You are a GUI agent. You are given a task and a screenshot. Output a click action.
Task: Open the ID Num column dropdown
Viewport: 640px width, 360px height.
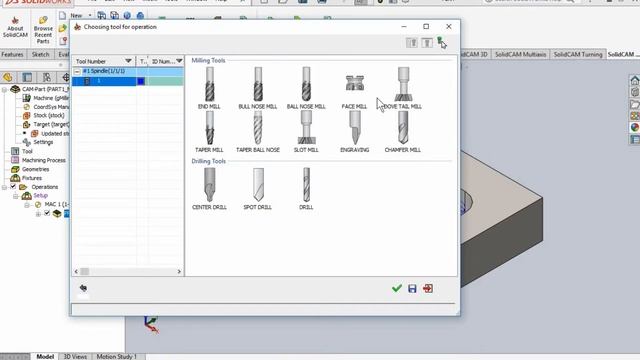click(x=179, y=61)
